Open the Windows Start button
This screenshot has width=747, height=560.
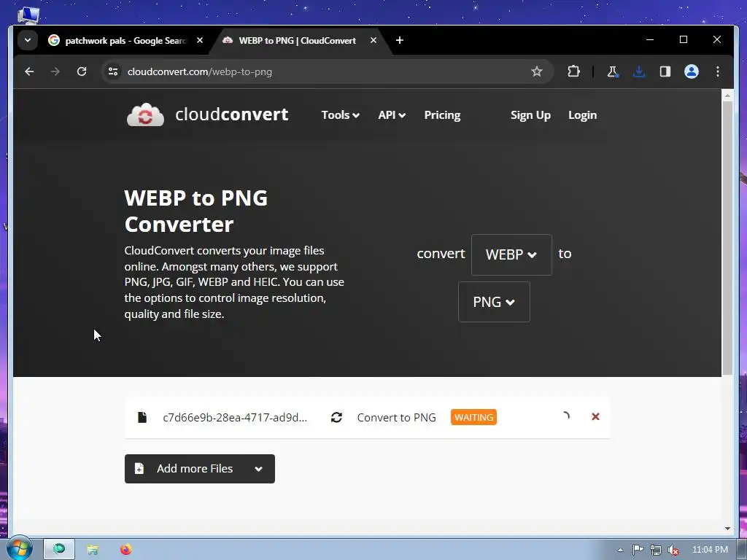[19, 548]
